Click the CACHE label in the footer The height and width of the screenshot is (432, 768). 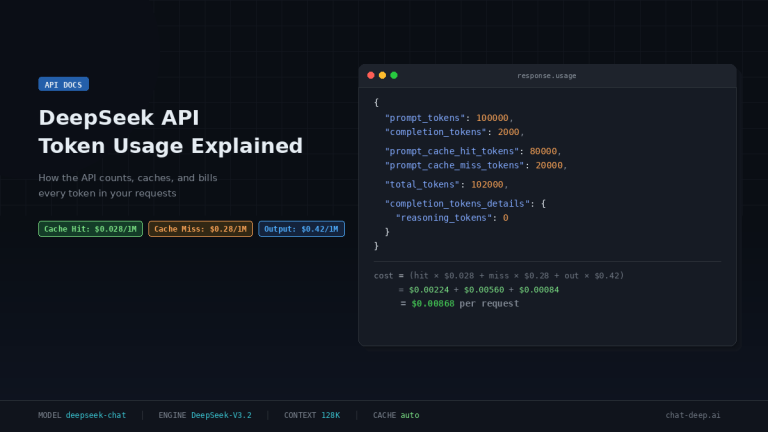tap(384, 415)
